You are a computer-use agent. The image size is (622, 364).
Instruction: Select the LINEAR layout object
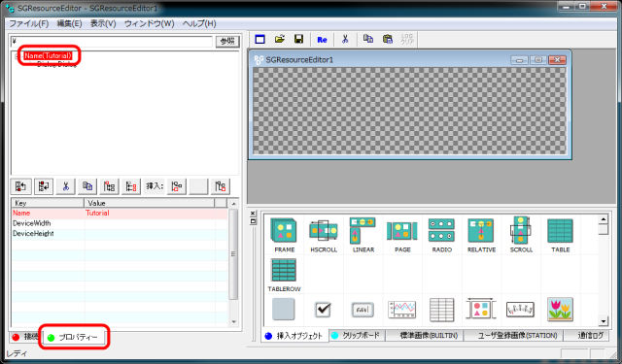pos(363,235)
